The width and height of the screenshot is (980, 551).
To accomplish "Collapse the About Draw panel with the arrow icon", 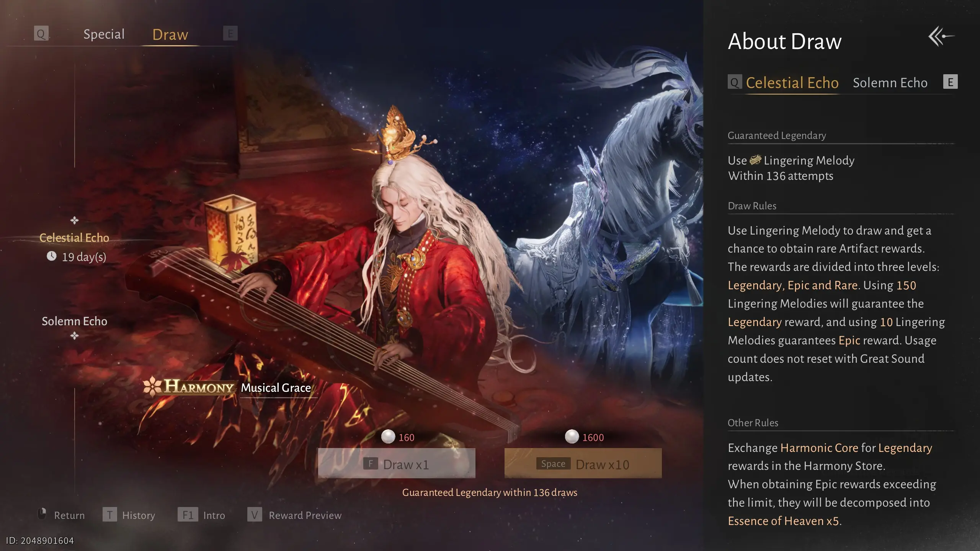I will 941,37.
